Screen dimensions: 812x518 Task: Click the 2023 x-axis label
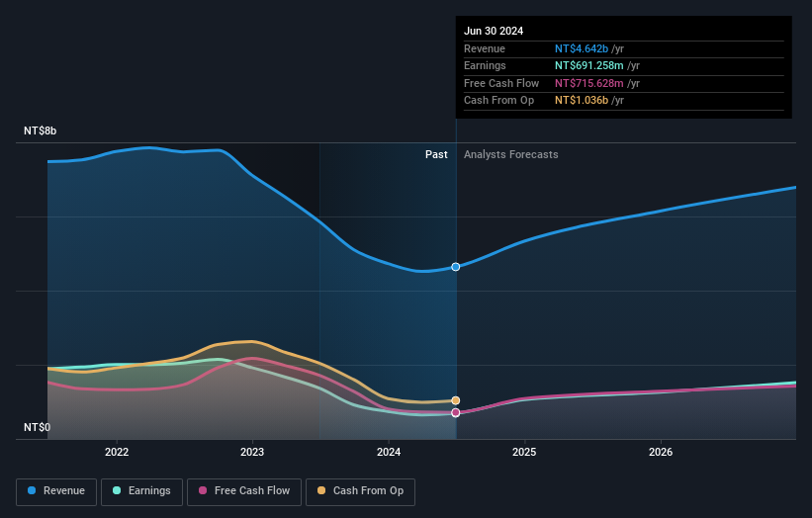click(x=252, y=452)
